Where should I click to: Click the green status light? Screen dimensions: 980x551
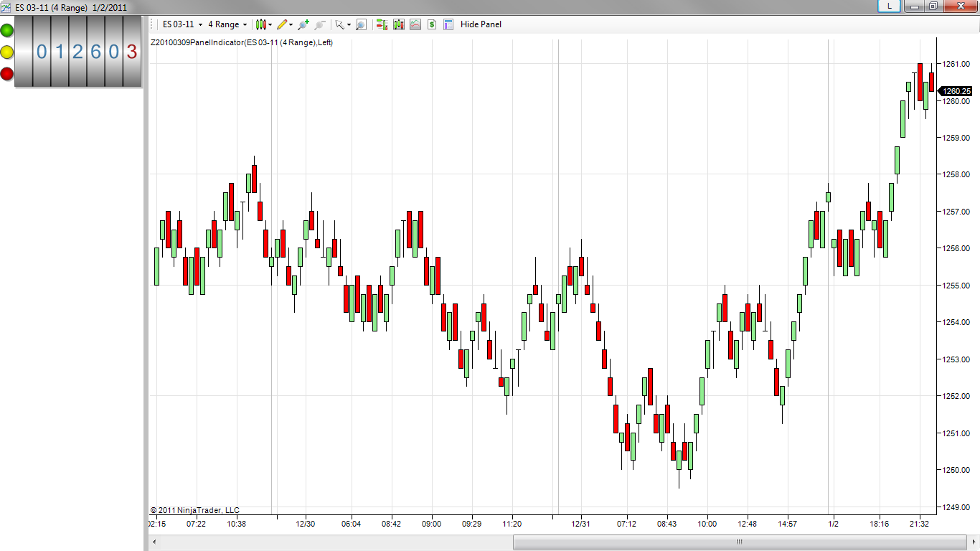6,30
